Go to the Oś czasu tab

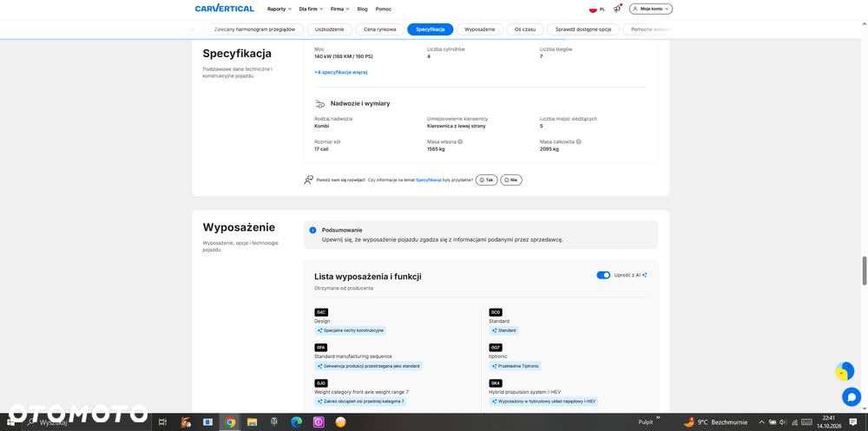click(525, 29)
